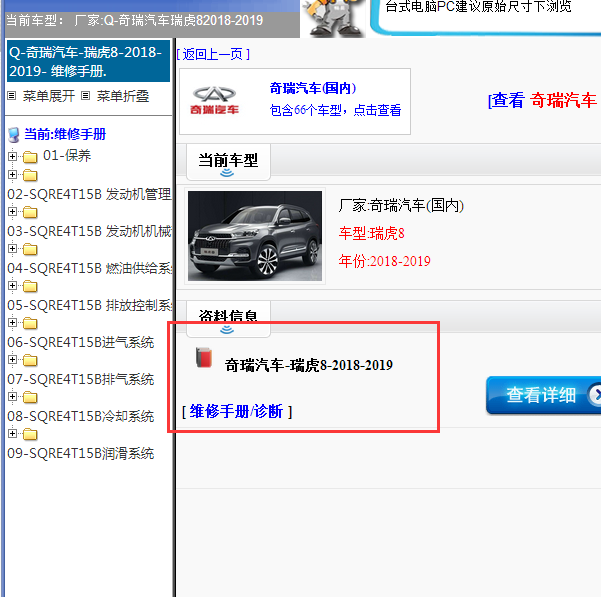Click folder icon for 05-SQRE4T15B 排放控制
The height and width of the screenshot is (597, 601).
[30, 286]
